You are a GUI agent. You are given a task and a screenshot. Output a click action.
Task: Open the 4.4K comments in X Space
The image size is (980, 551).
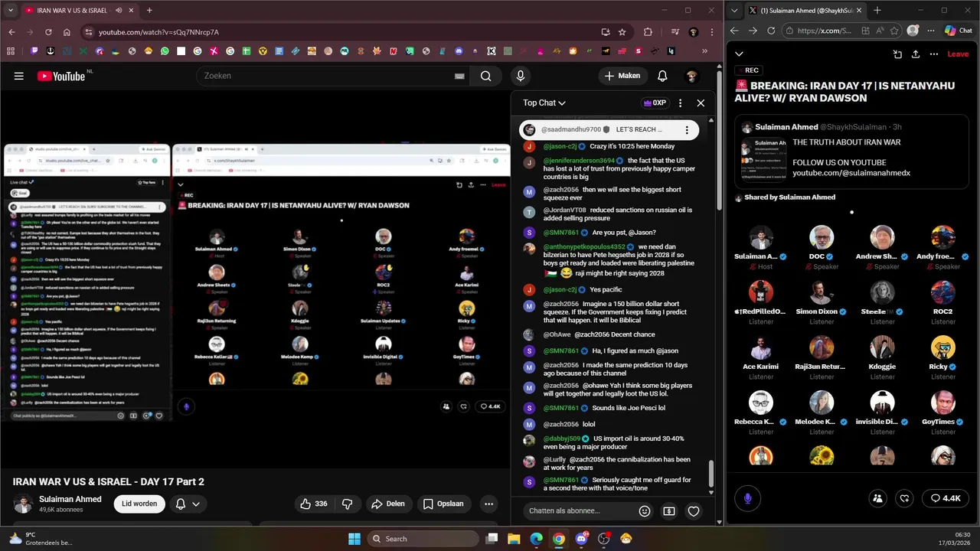(x=946, y=498)
